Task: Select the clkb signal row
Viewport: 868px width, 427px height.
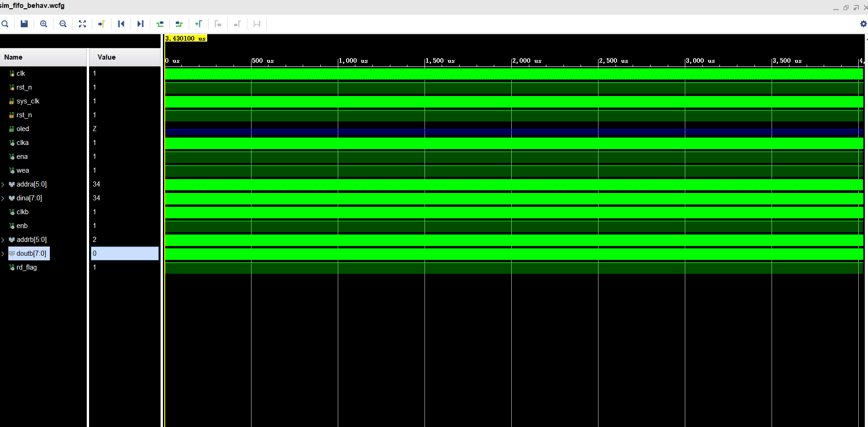Action: tap(22, 211)
